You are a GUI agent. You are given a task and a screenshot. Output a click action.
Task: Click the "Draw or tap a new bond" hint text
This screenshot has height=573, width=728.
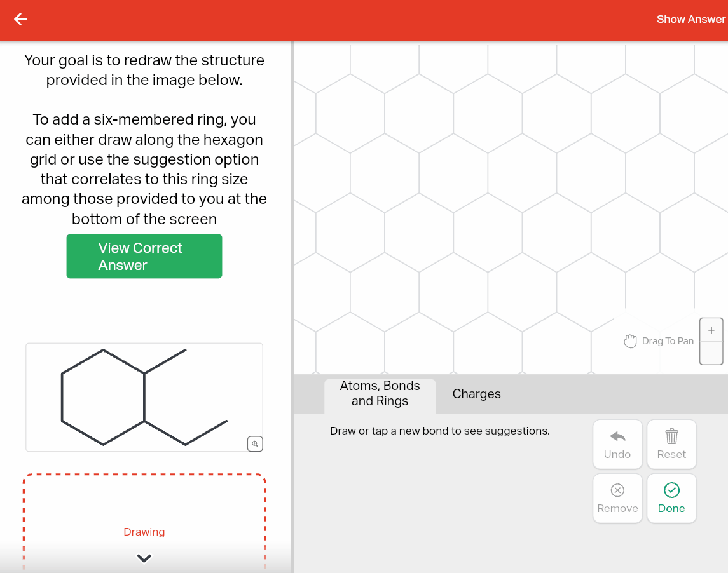point(439,431)
